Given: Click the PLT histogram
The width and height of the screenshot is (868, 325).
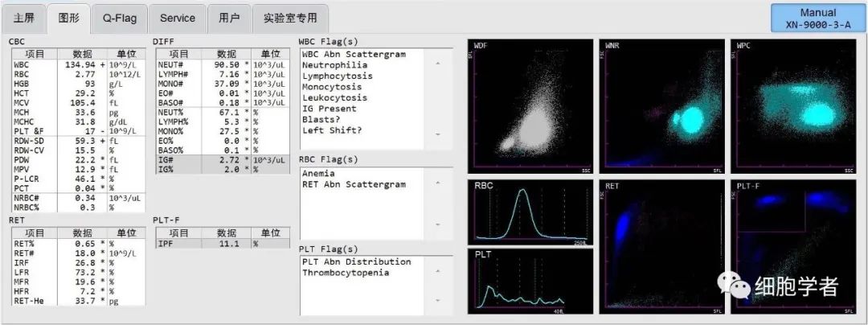Looking at the screenshot, I should click(530, 282).
